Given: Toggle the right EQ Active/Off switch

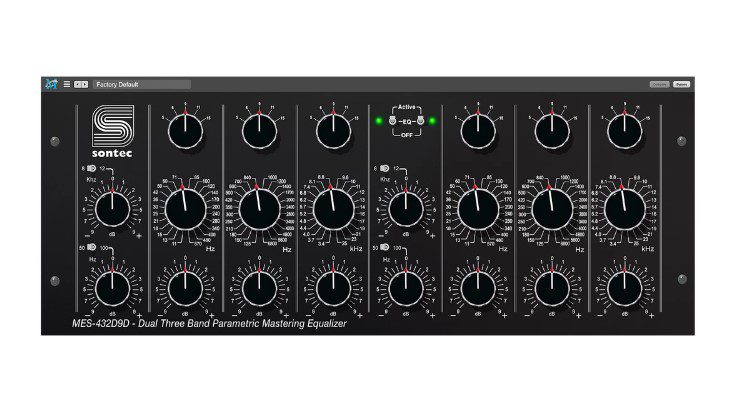Looking at the screenshot, I should click(420, 122).
